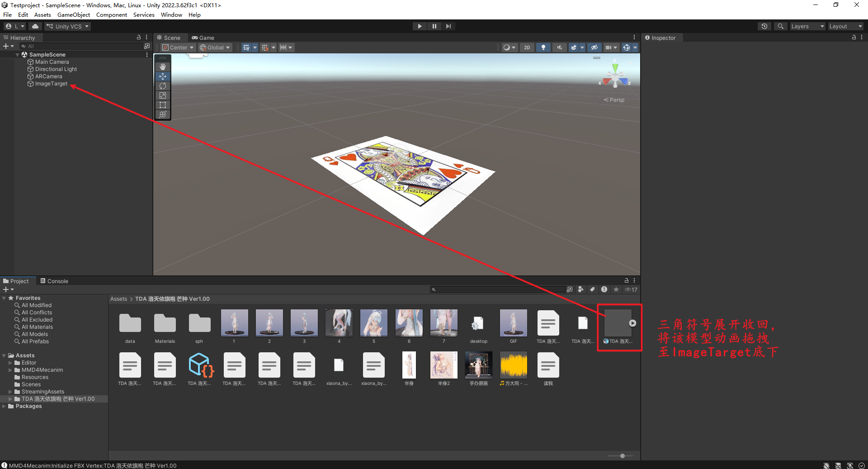This screenshot has width=868, height=469.
Task: Open the Center pivot mode dropdown
Action: tap(178, 47)
